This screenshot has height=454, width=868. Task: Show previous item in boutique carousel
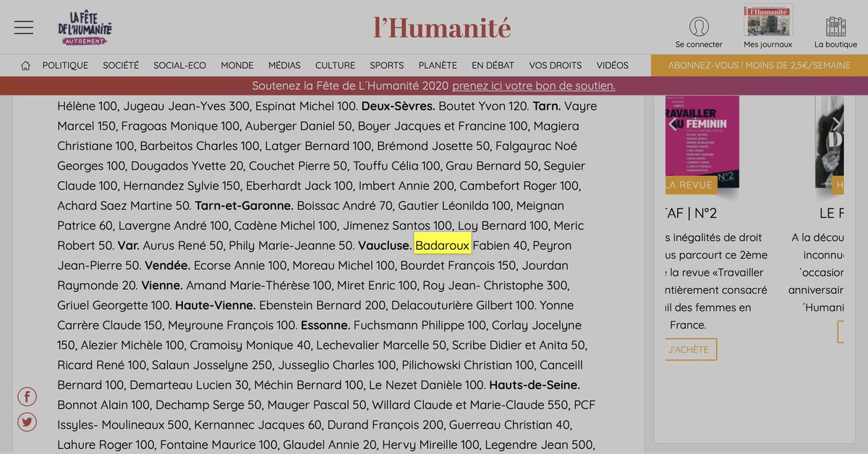pos(672,124)
